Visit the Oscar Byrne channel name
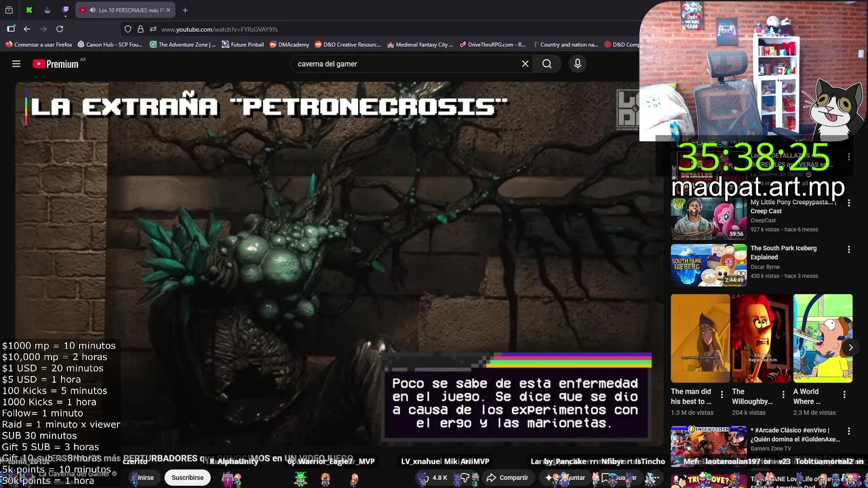The height and width of the screenshot is (488, 868). (x=766, y=266)
